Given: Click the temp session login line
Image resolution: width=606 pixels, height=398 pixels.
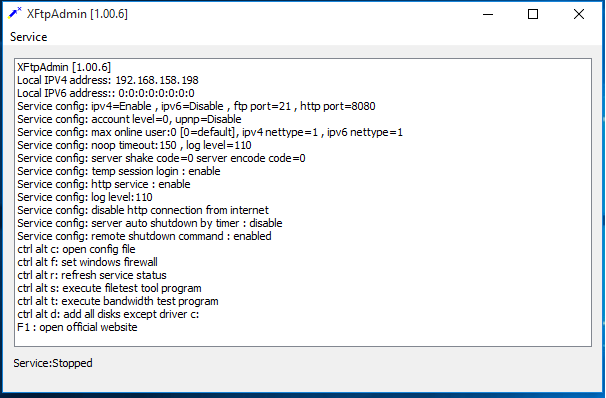Looking at the screenshot, I should click(x=119, y=171).
